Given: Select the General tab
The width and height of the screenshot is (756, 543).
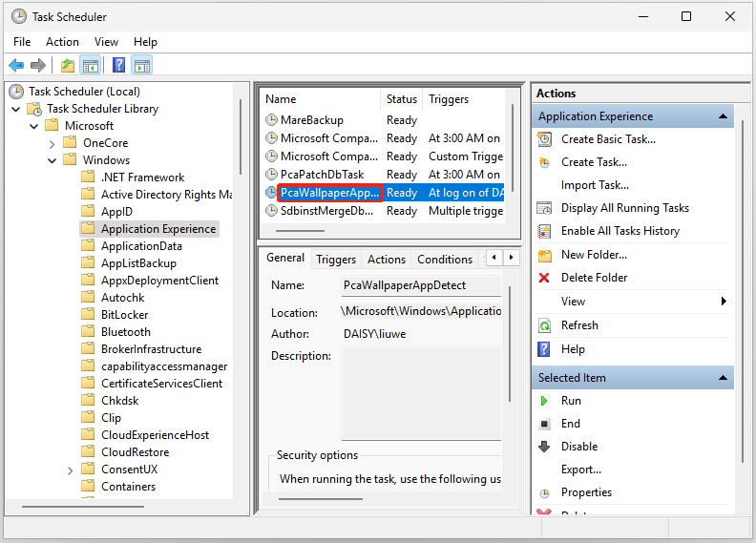Looking at the screenshot, I should [285, 258].
